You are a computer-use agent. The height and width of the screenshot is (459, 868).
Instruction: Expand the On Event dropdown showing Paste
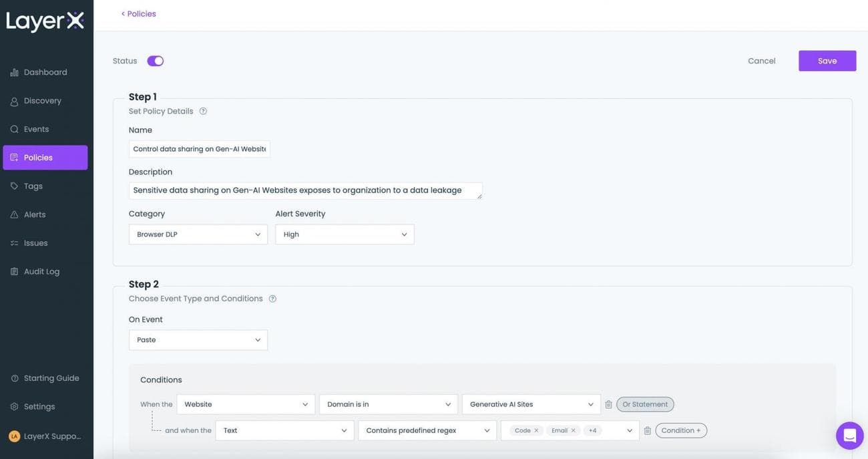pyautogui.click(x=198, y=339)
